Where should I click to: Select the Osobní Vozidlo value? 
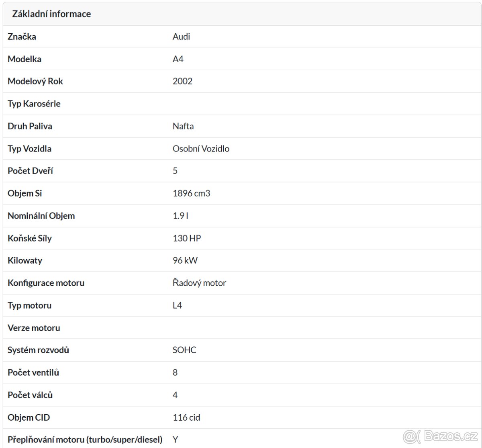201,149
